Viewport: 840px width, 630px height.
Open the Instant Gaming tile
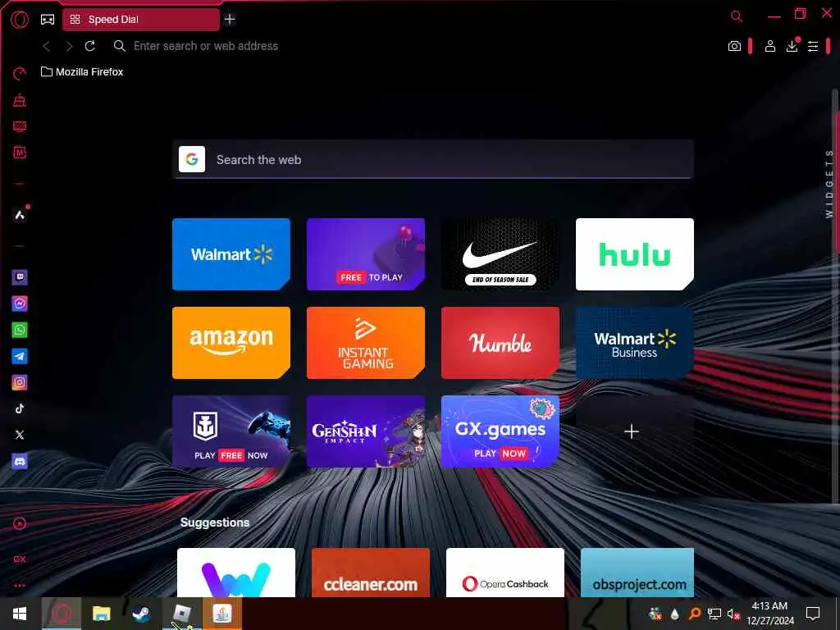click(365, 343)
